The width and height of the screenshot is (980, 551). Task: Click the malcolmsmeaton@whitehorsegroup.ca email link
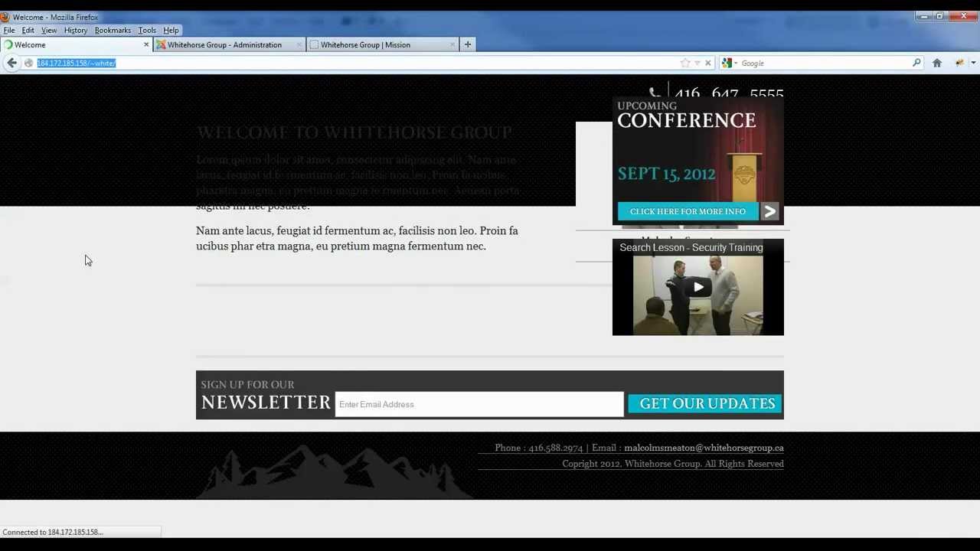(704, 448)
